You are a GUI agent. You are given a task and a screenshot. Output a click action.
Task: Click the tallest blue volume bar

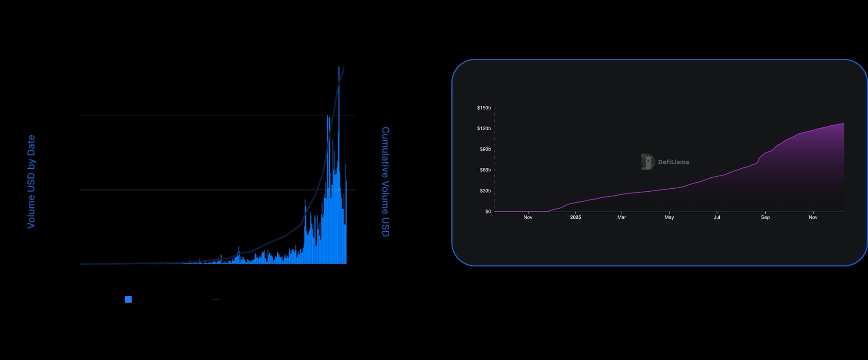pos(339,165)
